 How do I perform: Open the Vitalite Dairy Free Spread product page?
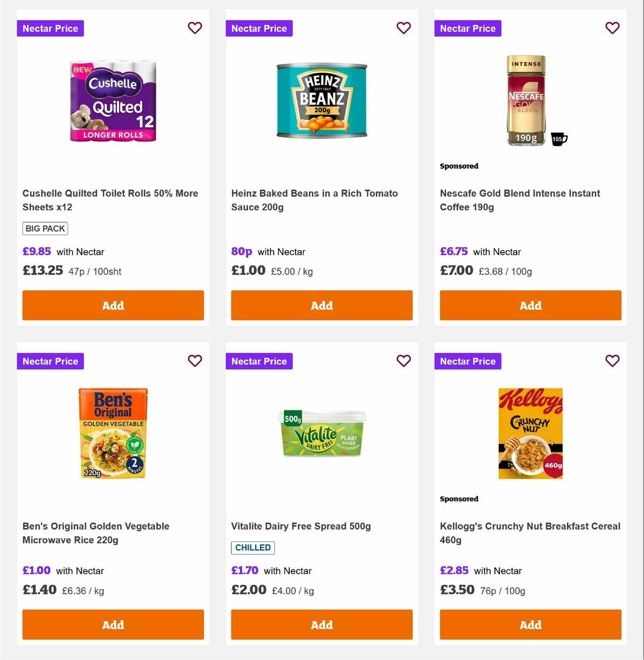tap(301, 526)
